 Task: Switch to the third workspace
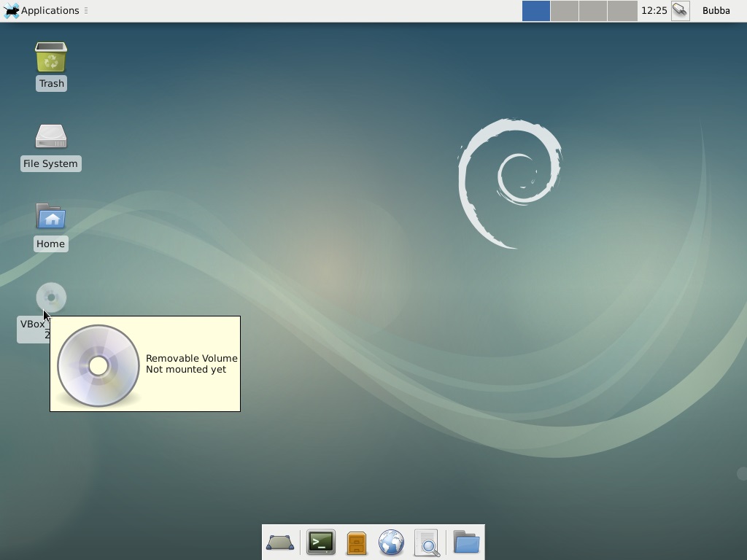(593, 10)
